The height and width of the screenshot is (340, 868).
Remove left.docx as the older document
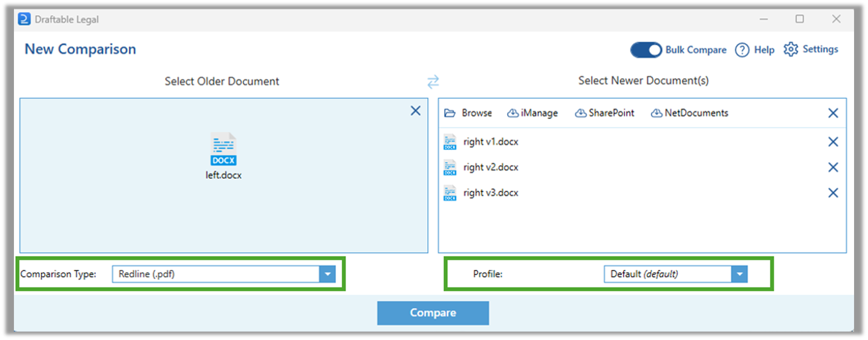coord(416,110)
